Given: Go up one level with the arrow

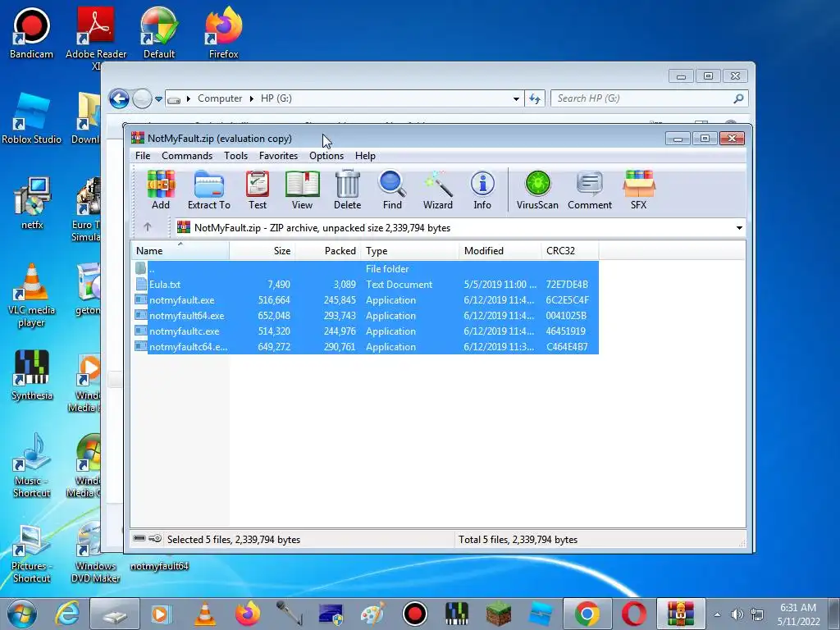Looking at the screenshot, I should point(148,227).
